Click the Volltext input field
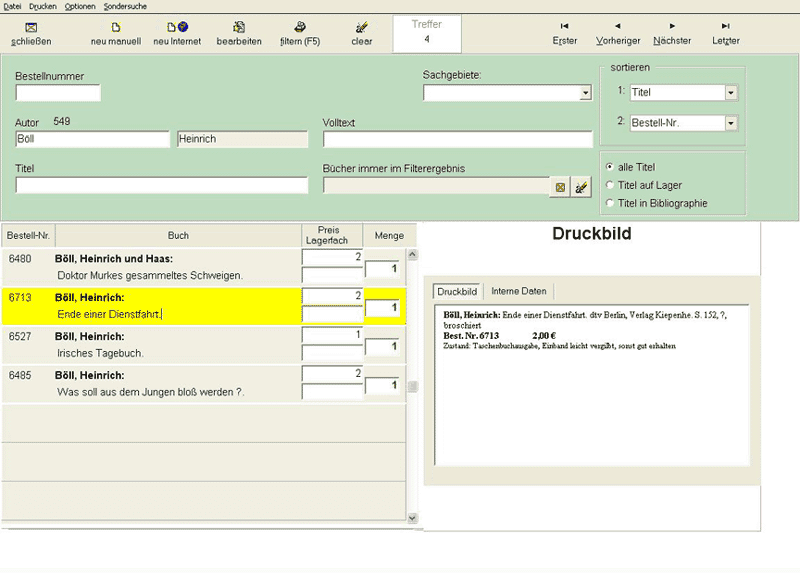 pos(458,139)
